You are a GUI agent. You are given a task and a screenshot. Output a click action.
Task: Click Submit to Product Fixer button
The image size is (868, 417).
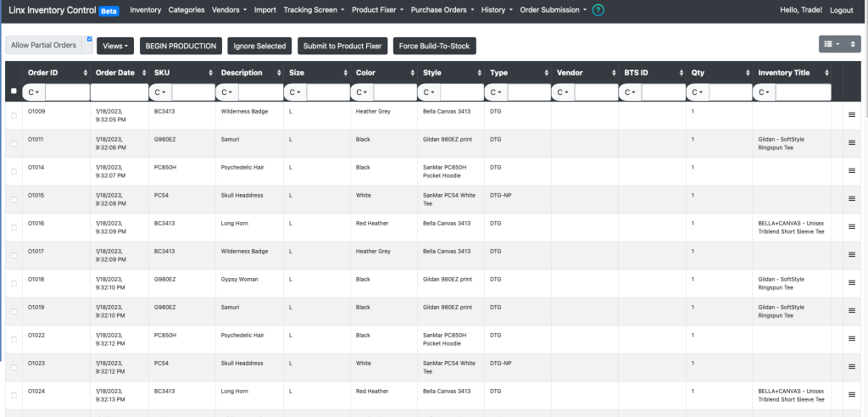click(x=342, y=46)
